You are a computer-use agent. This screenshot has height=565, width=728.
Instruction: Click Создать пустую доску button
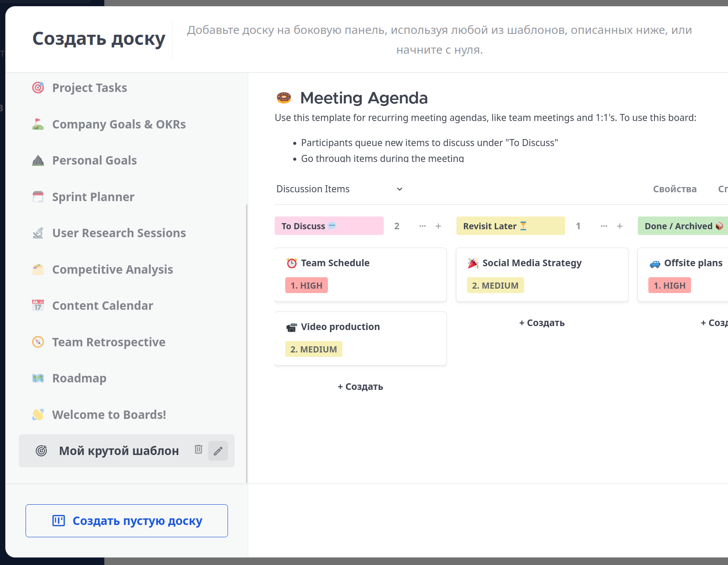127,521
